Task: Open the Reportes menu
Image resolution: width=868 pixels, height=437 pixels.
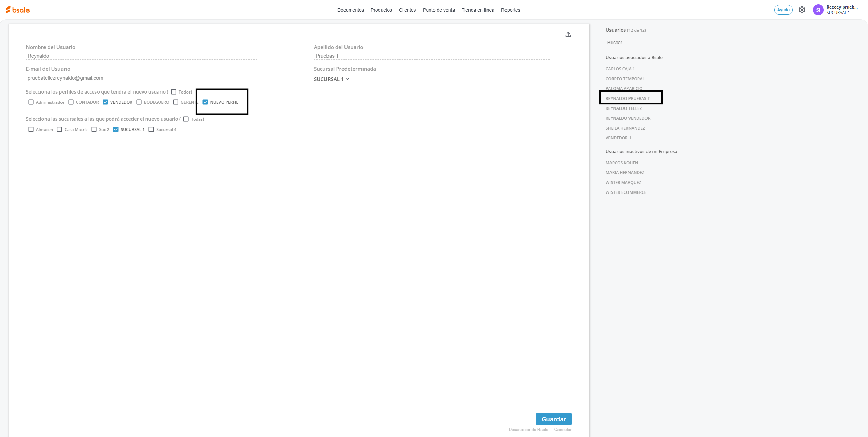Action: point(510,10)
